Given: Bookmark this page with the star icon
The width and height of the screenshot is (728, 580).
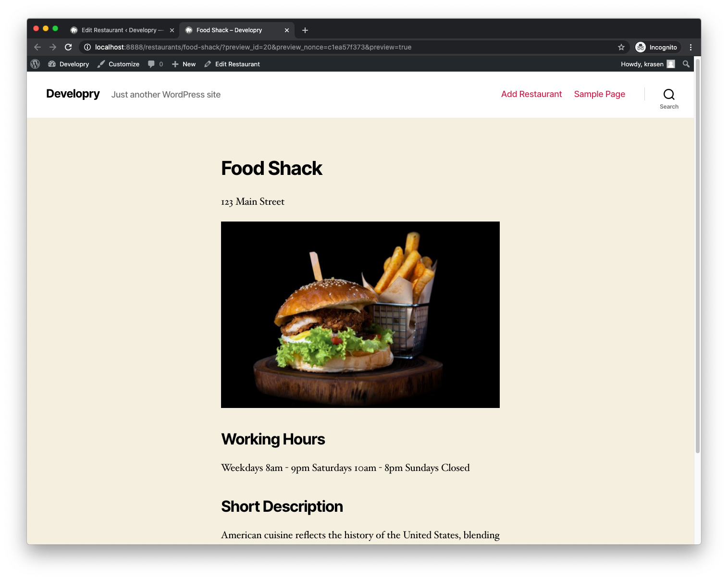Looking at the screenshot, I should pyautogui.click(x=621, y=47).
